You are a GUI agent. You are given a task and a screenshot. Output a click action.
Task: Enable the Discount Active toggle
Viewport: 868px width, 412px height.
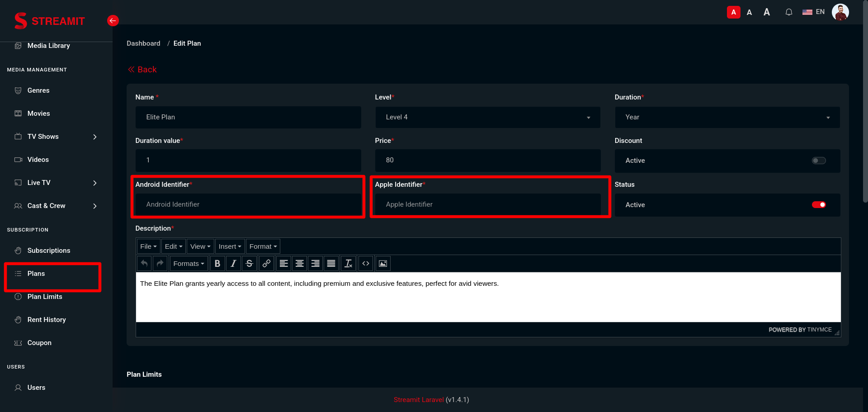[x=819, y=161]
